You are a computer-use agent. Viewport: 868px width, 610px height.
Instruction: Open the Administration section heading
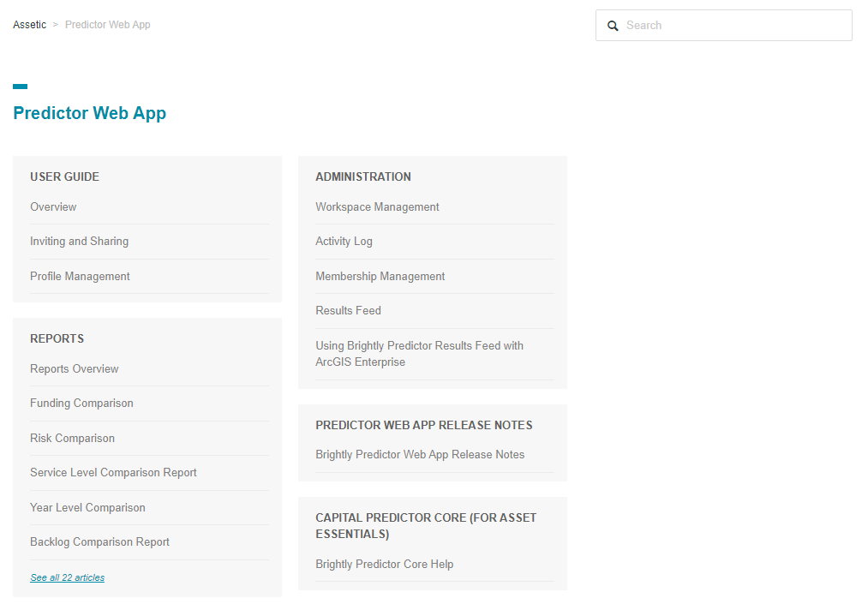click(363, 176)
